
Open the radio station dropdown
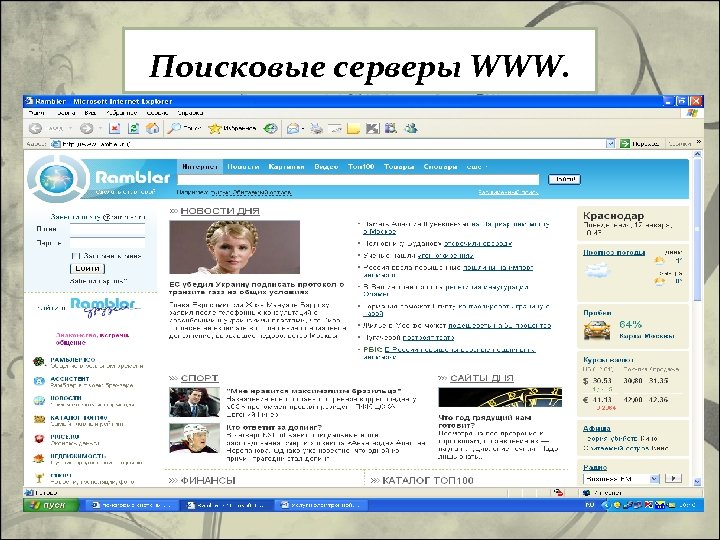(655, 479)
